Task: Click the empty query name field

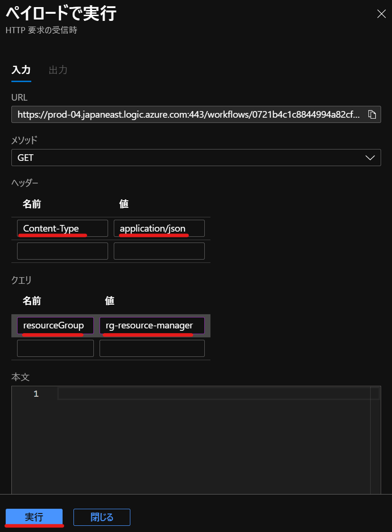Action: pyautogui.click(x=55, y=348)
